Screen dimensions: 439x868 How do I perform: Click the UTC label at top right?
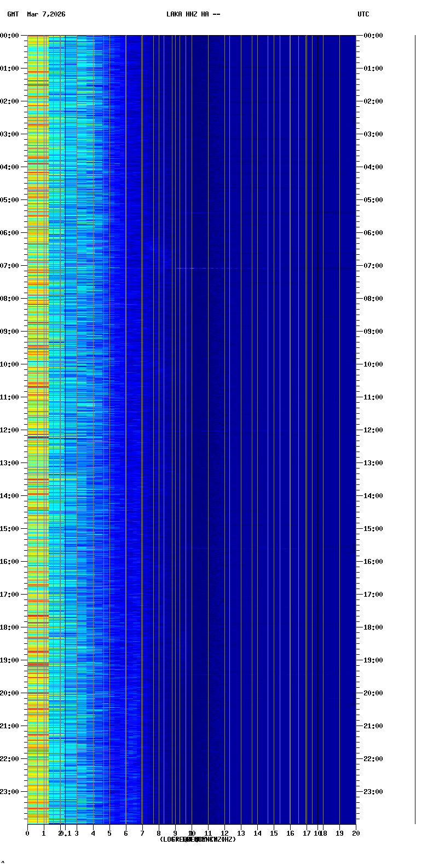(363, 14)
